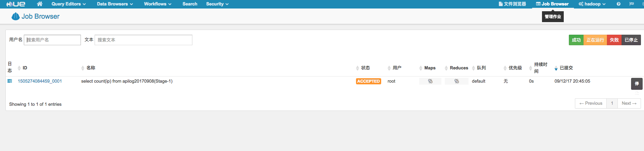Open the help question mark icon

point(618,4)
